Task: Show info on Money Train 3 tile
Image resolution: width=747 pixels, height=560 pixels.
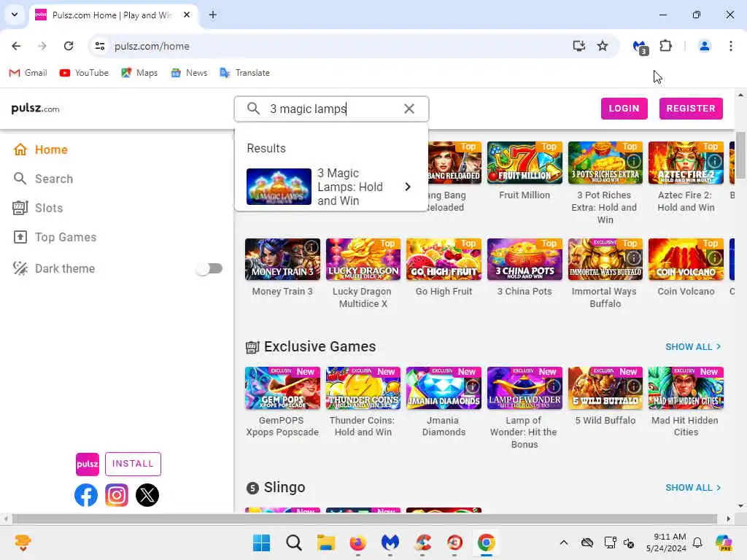Action: [311, 248]
